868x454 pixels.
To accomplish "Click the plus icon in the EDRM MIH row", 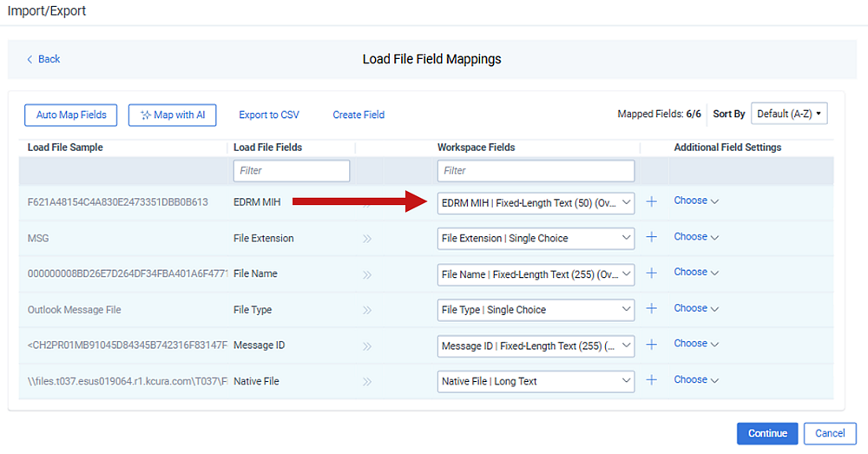I will (x=652, y=201).
